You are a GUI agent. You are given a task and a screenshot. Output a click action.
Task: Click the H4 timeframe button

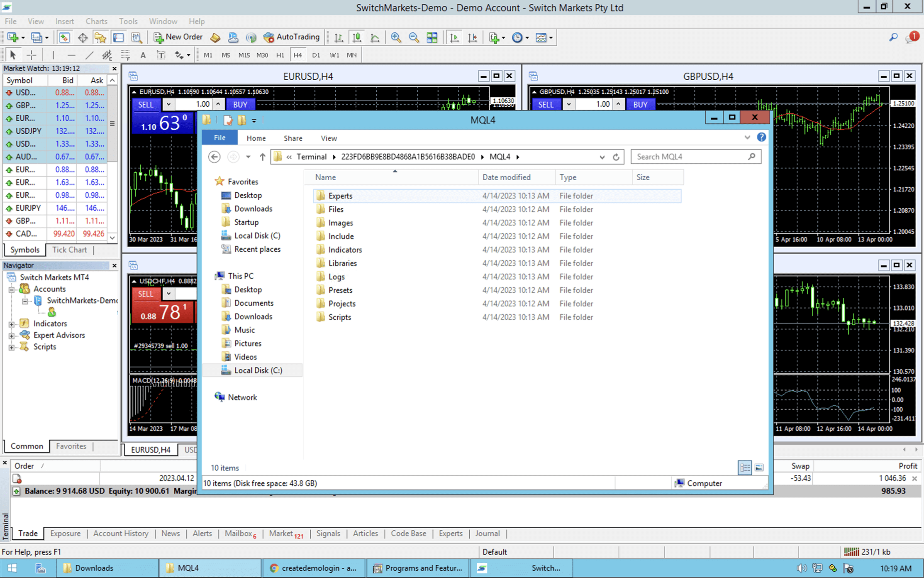coord(298,55)
